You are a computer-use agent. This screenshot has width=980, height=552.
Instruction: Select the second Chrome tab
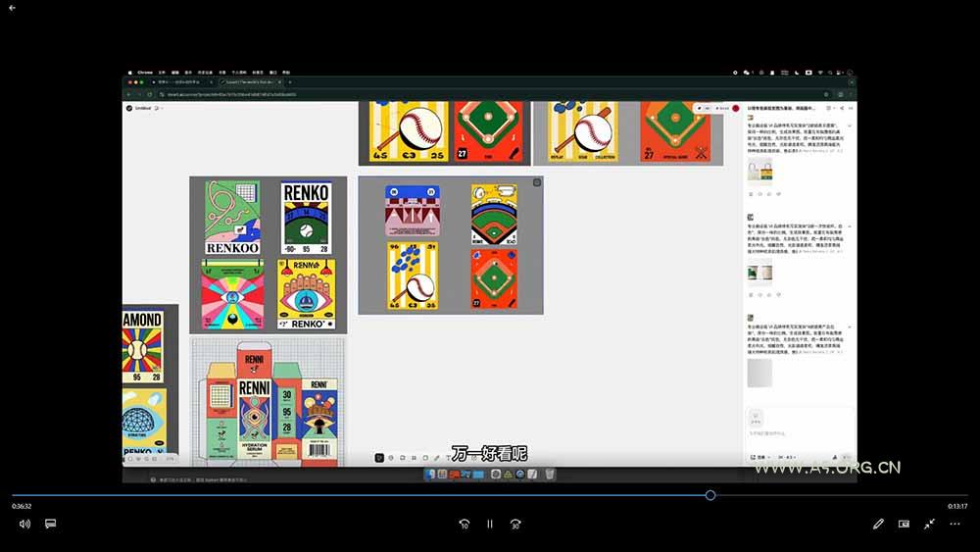(x=249, y=82)
